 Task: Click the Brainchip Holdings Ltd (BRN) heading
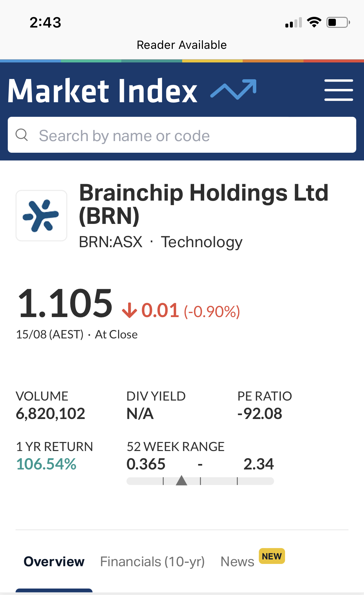[204, 204]
